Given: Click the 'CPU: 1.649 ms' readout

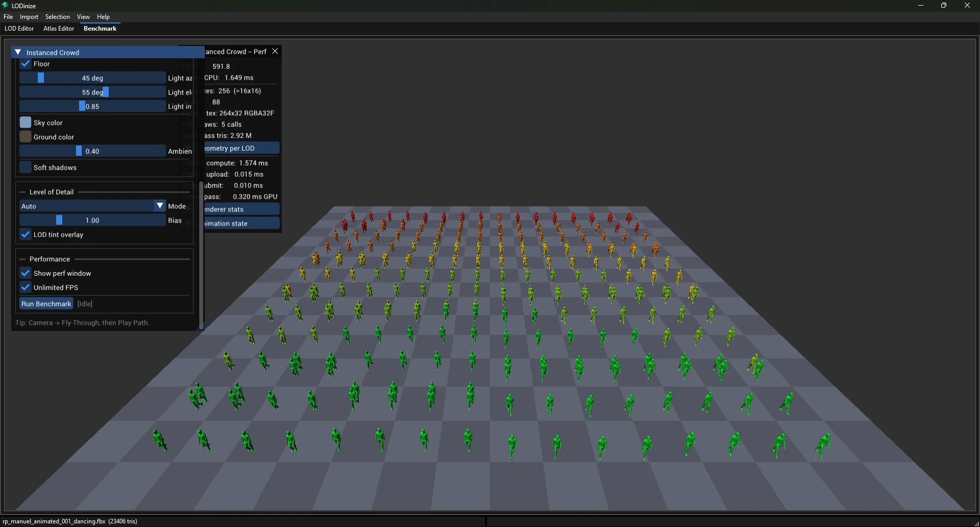Looking at the screenshot, I should (229, 78).
